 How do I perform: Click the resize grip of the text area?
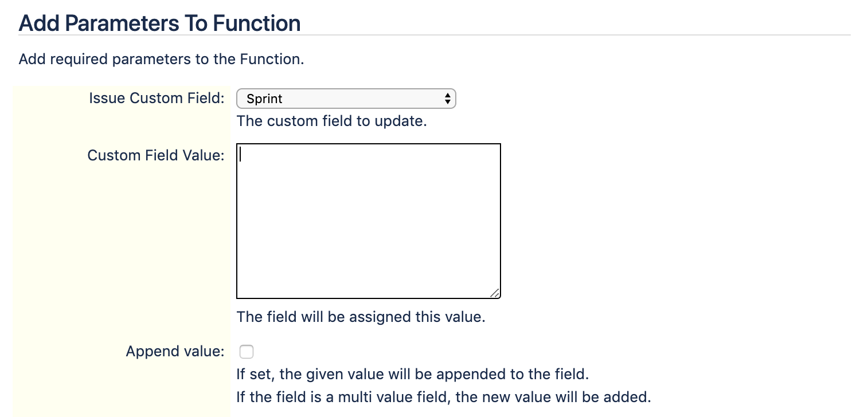(495, 293)
